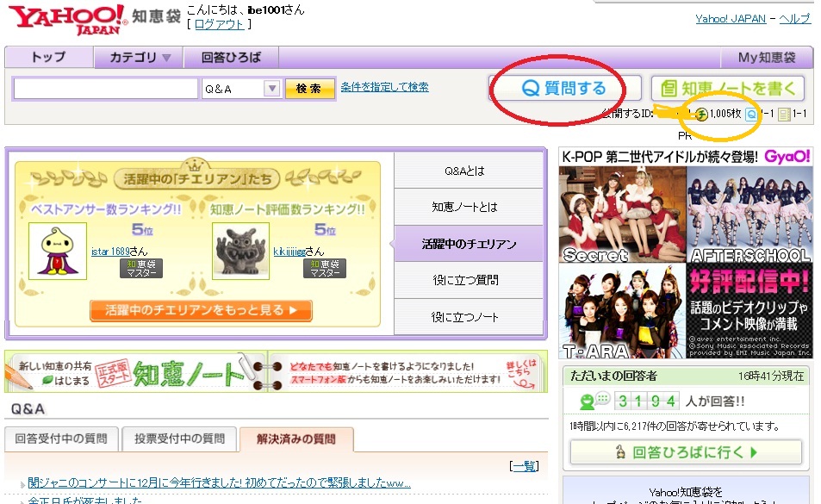Click the 知恵袋マスター badge under istar1689
The height and width of the screenshot is (504, 821).
point(141,268)
